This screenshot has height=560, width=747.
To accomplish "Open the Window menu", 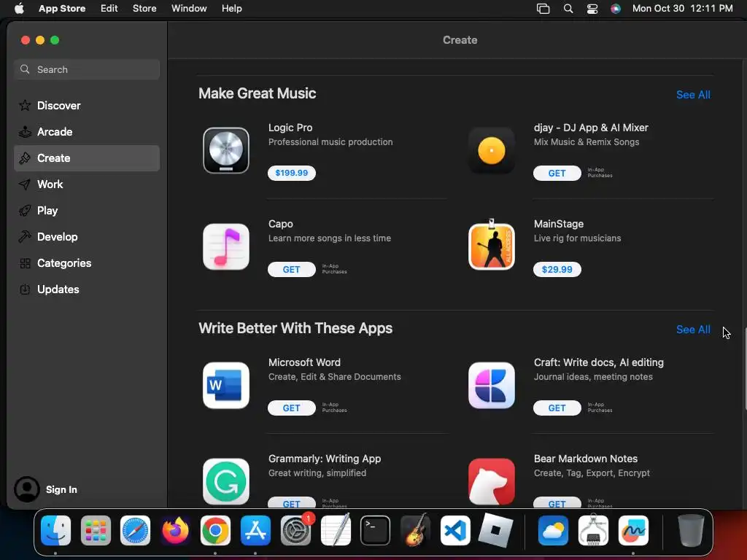I will pos(189,9).
